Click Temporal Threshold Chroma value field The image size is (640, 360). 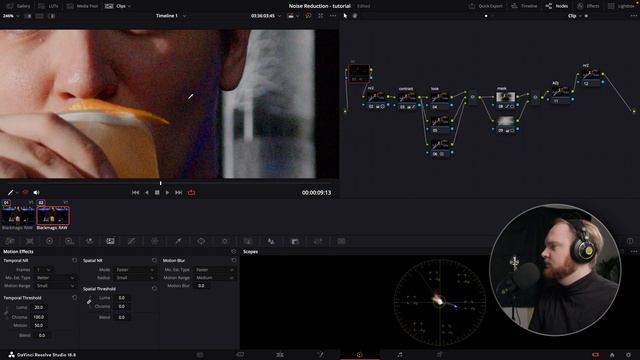(39, 317)
